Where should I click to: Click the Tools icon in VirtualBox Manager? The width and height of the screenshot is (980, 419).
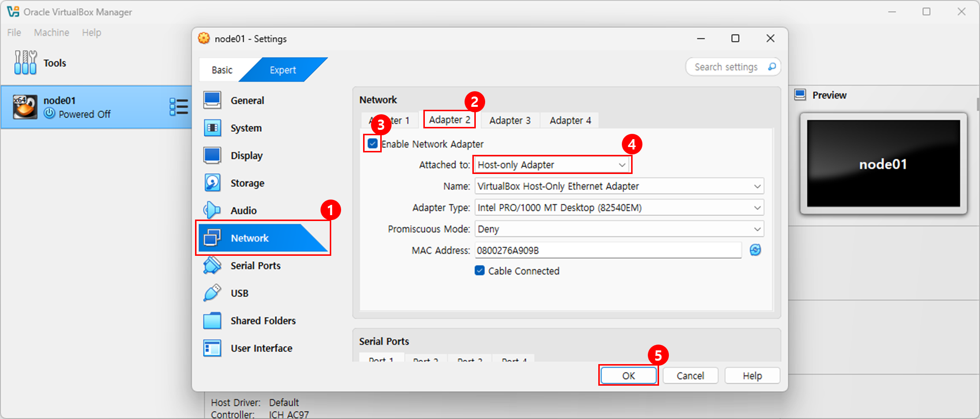tap(25, 62)
